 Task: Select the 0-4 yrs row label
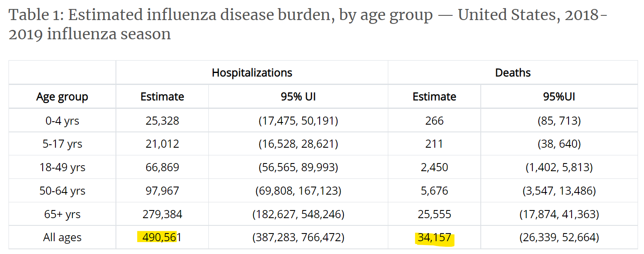[x=62, y=121]
